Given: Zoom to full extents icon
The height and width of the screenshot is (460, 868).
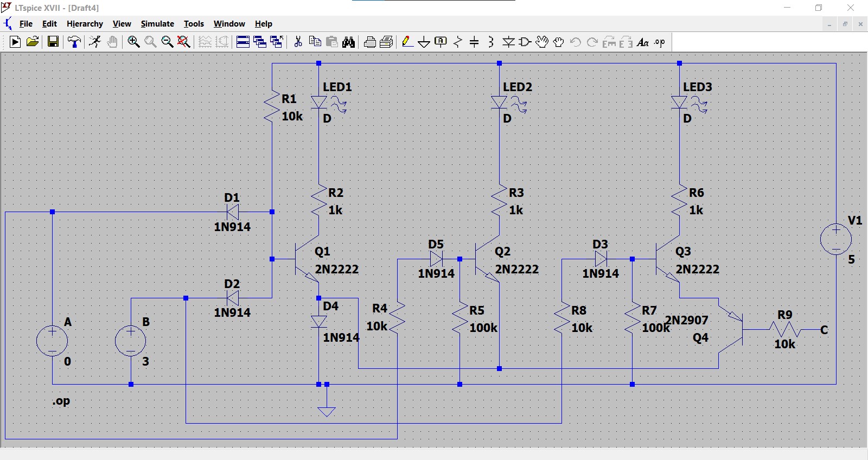Looking at the screenshot, I should pos(184,42).
